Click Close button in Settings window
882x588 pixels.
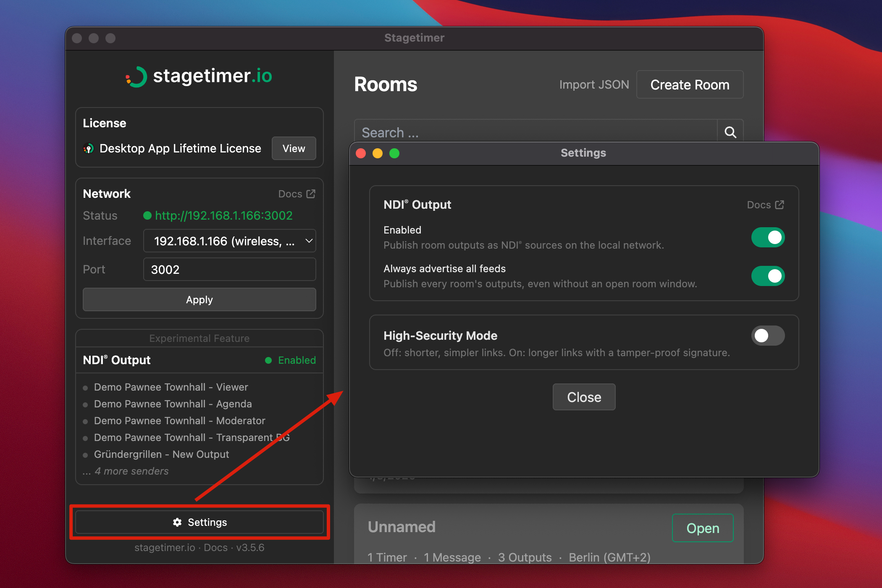click(x=584, y=397)
